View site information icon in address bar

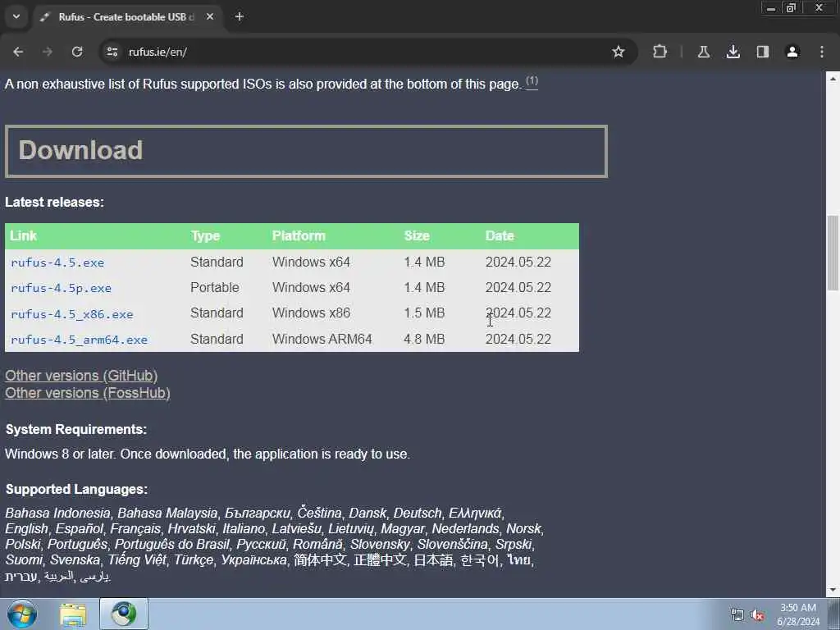tap(112, 52)
